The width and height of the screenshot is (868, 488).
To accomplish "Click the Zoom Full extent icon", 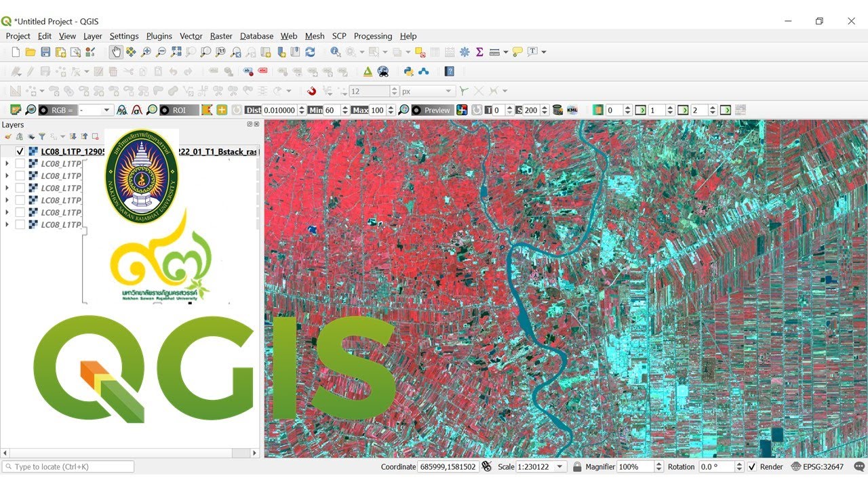I will 176,52.
